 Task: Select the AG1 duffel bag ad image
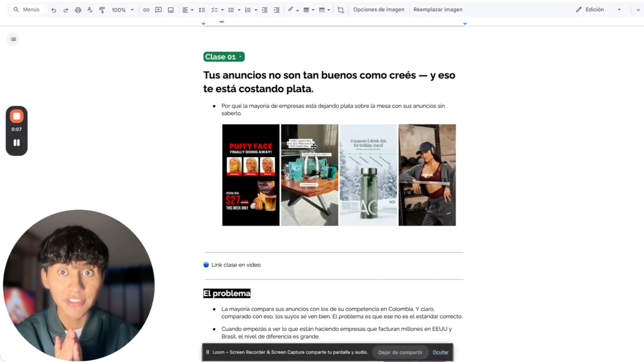pos(309,175)
